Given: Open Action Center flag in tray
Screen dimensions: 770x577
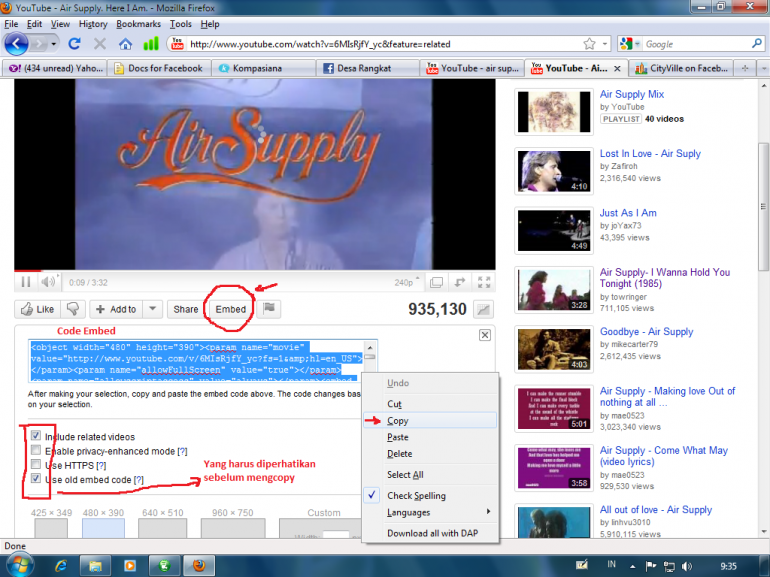Looking at the screenshot, I should tap(651, 566).
